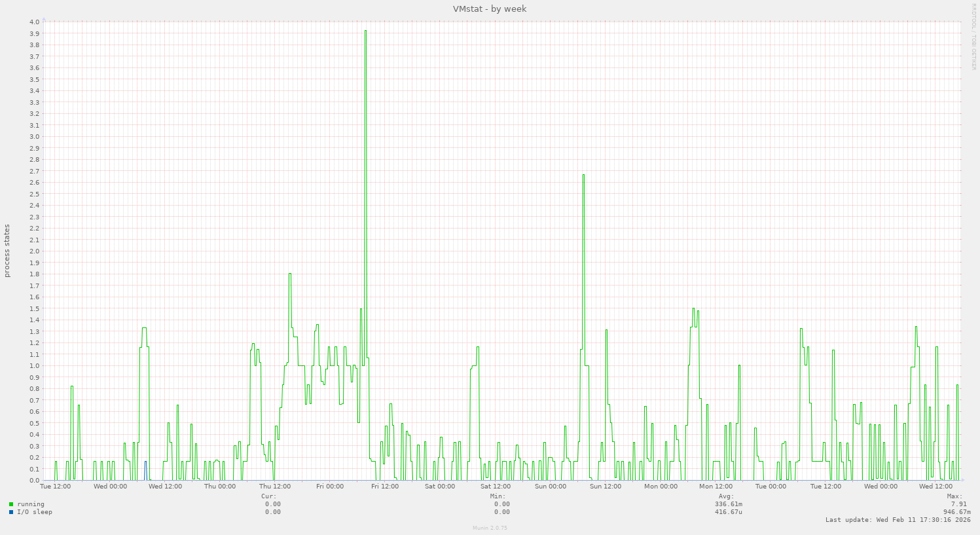Select the "running" legend label
Screen dimensions: 980x535
[x=31, y=504]
